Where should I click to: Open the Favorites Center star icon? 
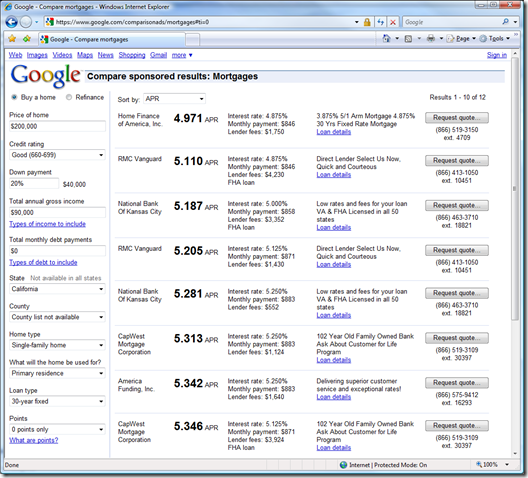coord(12,39)
